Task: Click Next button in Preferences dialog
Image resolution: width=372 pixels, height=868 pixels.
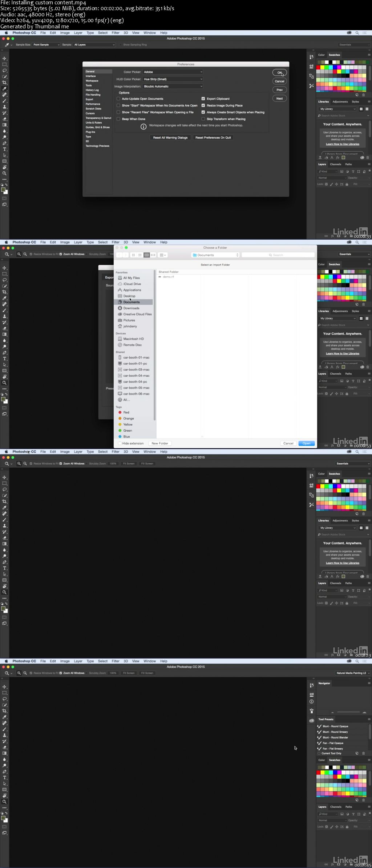Action: [x=280, y=99]
